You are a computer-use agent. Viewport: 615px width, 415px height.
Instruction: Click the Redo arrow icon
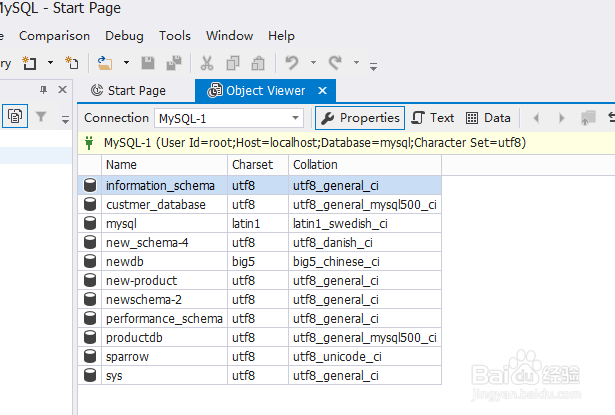click(x=335, y=63)
